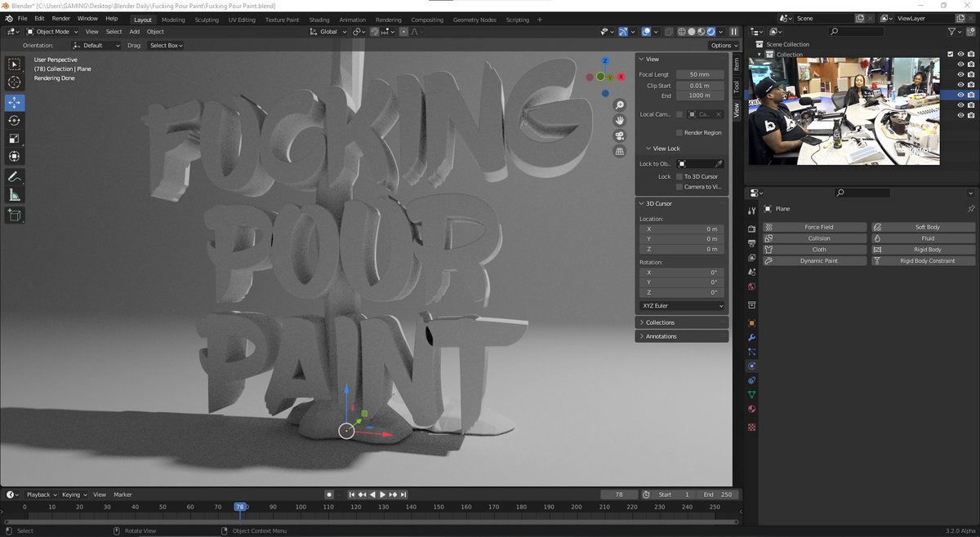Open the Orientation Default dropdown
This screenshot has width=980, height=537.
(96, 46)
